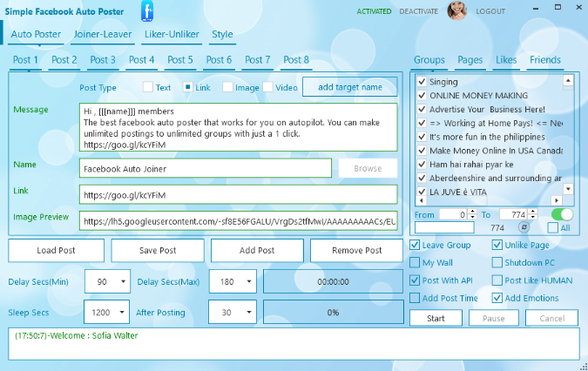Uncheck Advertise Your Business Here! group

(422, 109)
